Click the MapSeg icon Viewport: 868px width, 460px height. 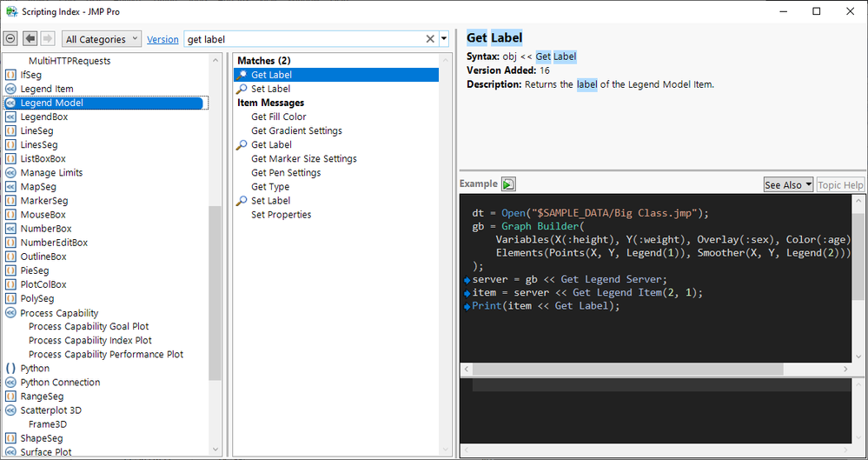tap(10, 187)
